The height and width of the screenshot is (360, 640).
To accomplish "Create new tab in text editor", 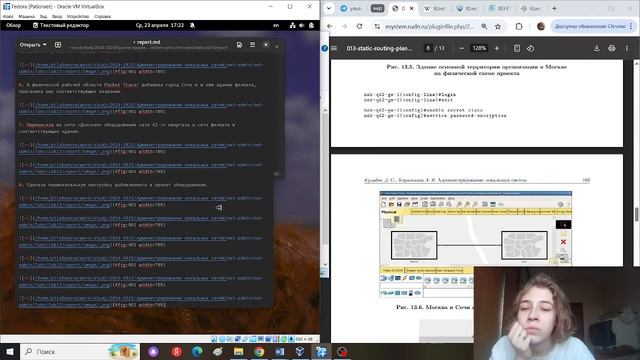I will 58,45.
